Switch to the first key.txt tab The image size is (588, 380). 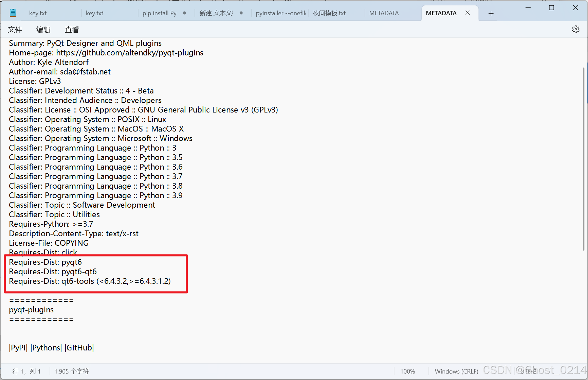[x=38, y=13]
